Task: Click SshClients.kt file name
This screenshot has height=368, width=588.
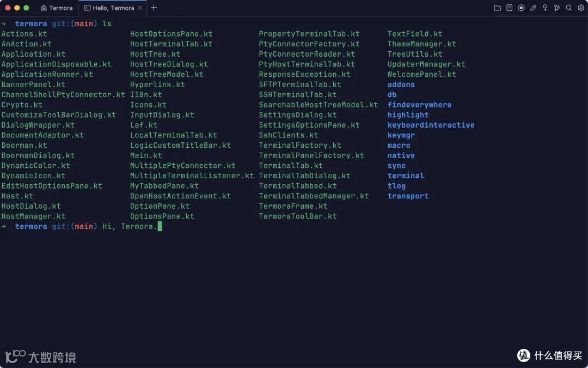Action: pos(289,135)
